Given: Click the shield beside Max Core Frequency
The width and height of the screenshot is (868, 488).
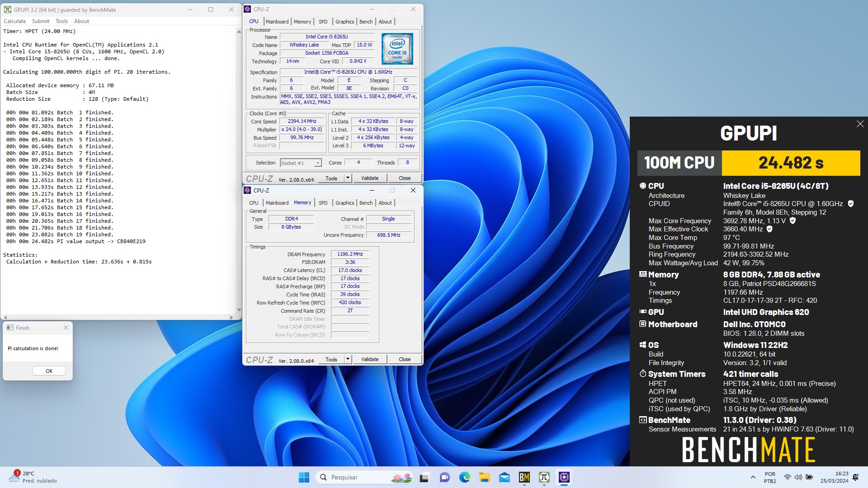Looking at the screenshot, I should (x=793, y=221).
